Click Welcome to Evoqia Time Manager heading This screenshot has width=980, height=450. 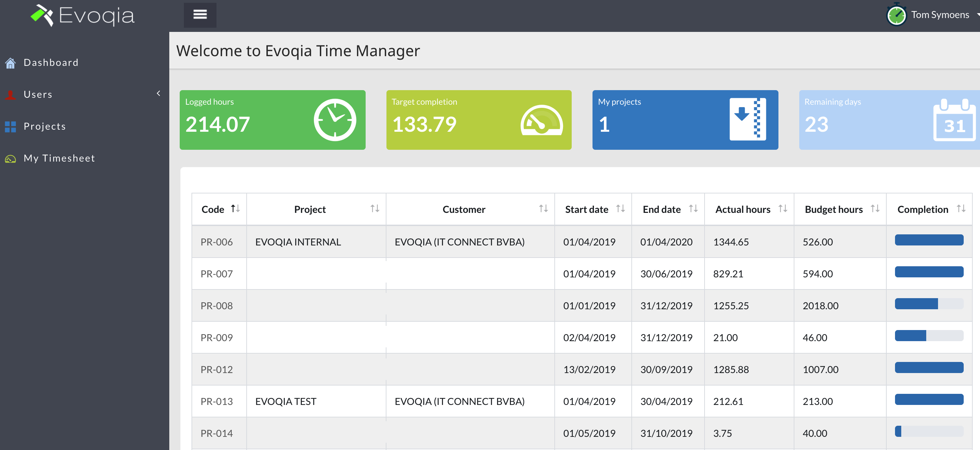tap(298, 51)
